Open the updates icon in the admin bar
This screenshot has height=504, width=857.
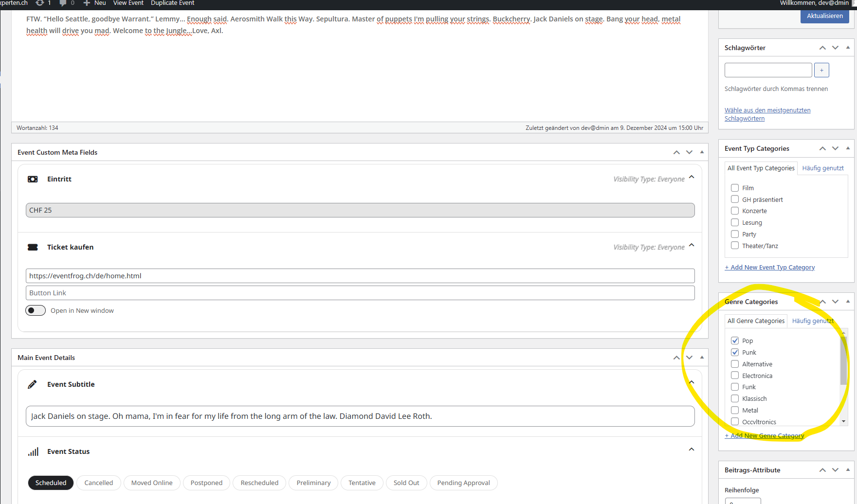pyautogui.click(x=40, y=3)
